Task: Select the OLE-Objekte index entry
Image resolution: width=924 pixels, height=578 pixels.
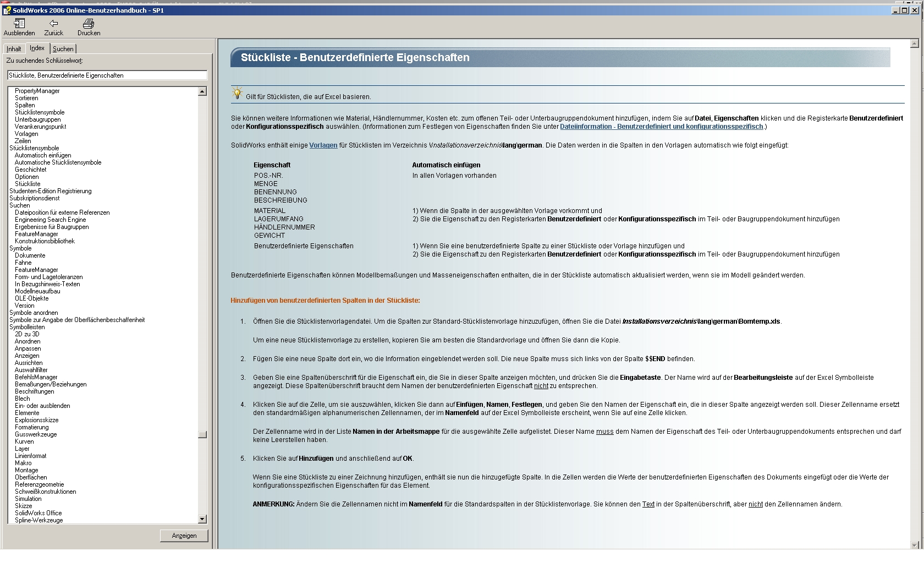Action: click(31, 298)
